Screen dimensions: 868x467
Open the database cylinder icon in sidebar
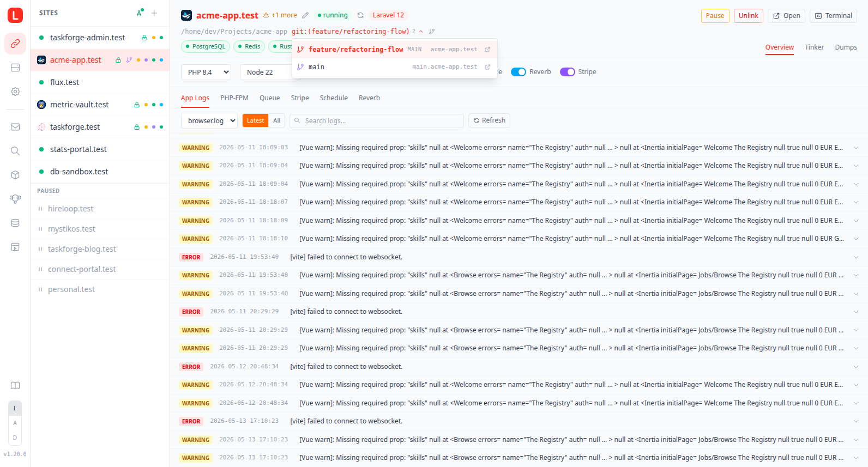(15, 223)
